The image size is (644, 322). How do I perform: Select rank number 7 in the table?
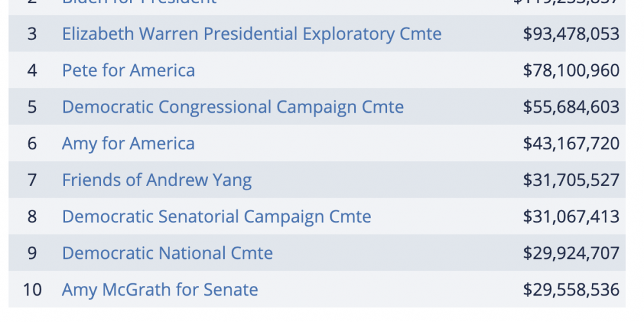[32, 180]
